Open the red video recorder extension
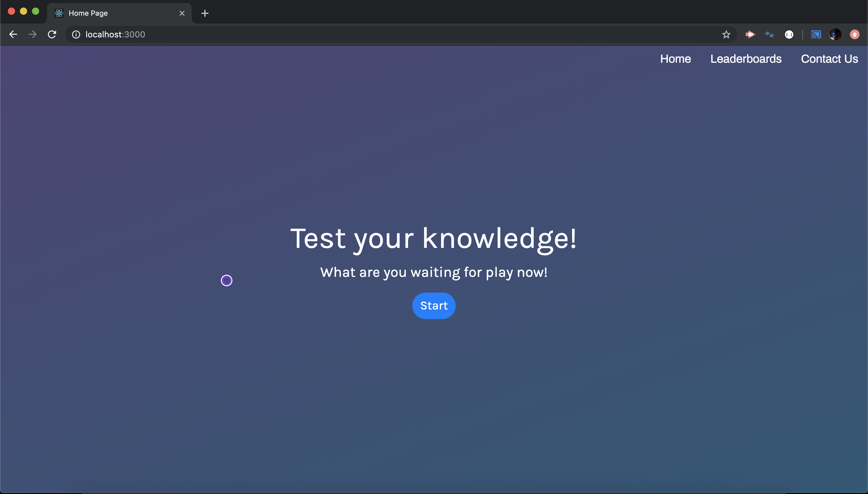This screenshot has height=494, width=868. [x=750, y=34]
